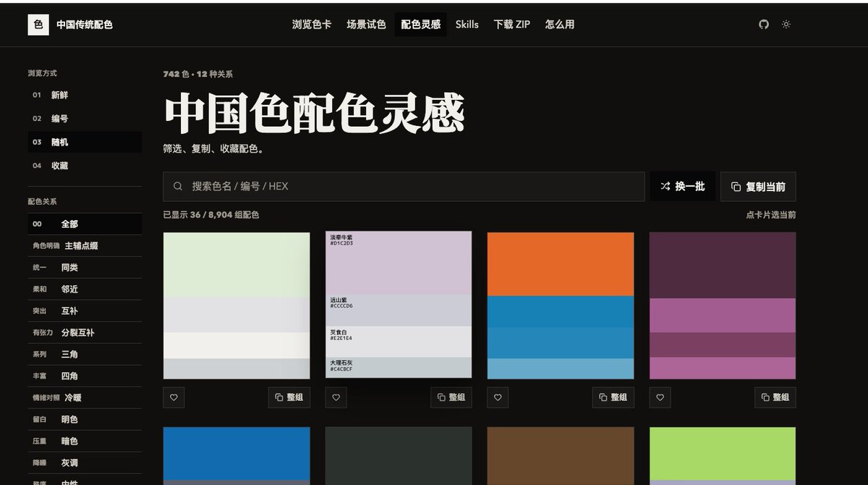Filter by 邻近 relationship

point(85,290)
